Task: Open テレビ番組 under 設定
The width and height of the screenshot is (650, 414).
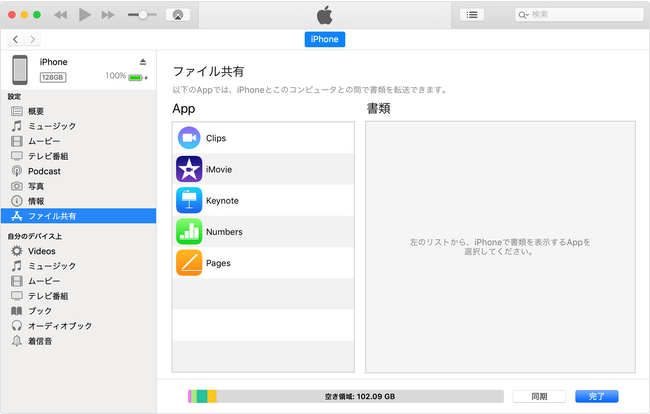Action: coord(78,156)
